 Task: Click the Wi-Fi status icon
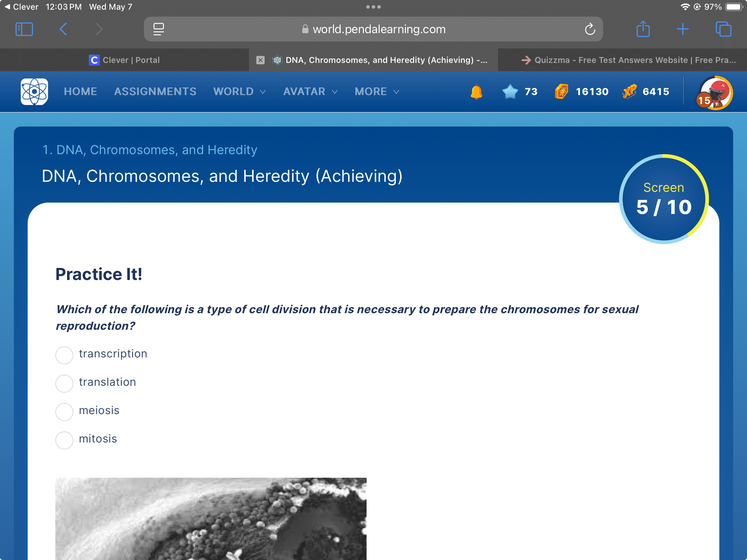coord(685,7)
